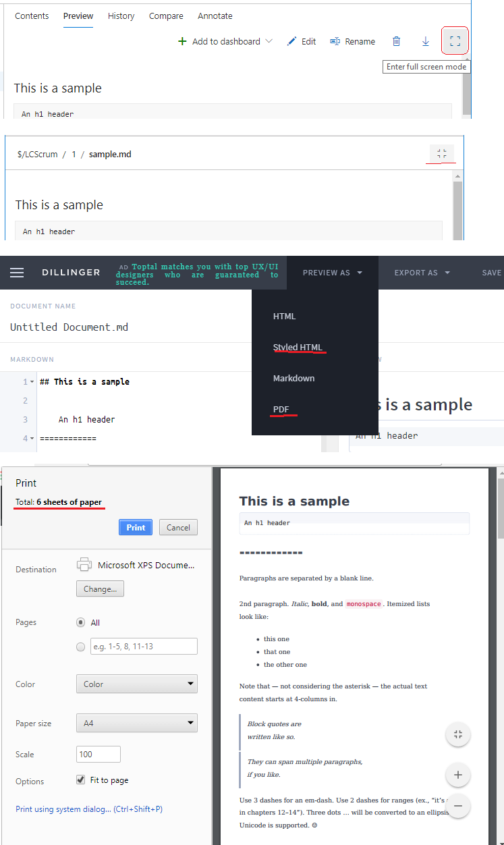Click the blue Print button
Image resolution: width=504 pixels, height=845 pixels.
coord(136,527)
